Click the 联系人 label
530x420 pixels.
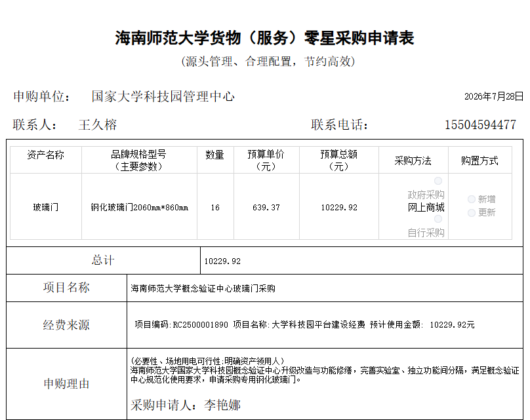click(x=35, y=125)
